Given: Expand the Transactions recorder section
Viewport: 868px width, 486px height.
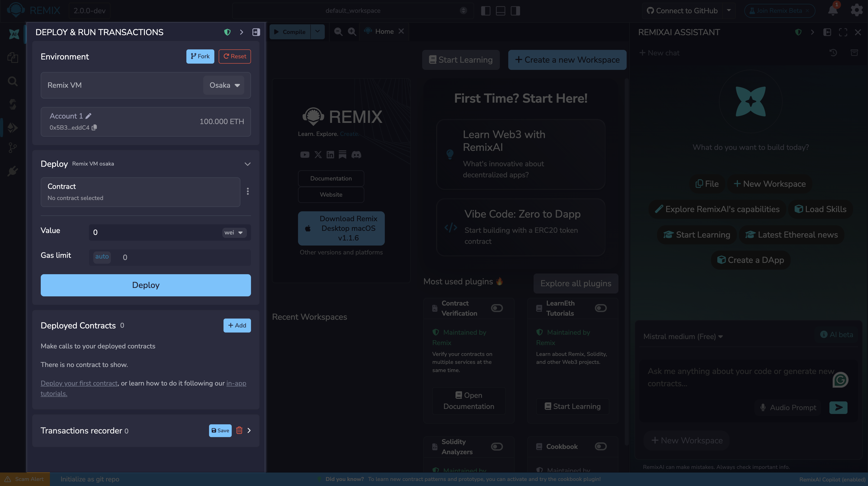Looking at the screenshot, I should pos(249,430).
